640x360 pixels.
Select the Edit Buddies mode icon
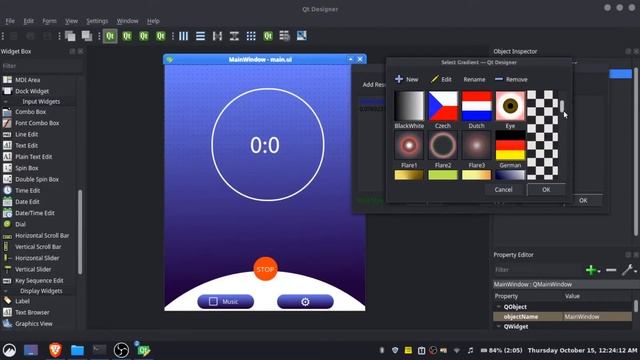pos(144,36)
